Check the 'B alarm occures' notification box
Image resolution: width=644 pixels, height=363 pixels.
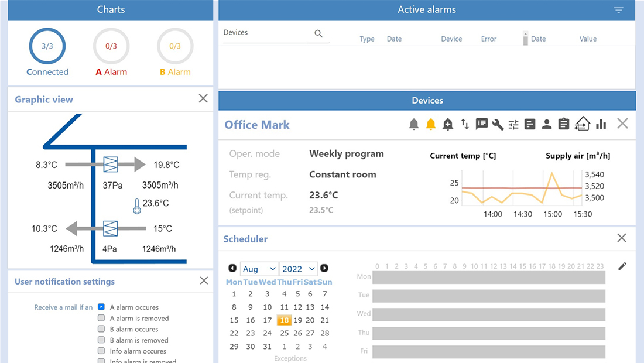(100, 329)
